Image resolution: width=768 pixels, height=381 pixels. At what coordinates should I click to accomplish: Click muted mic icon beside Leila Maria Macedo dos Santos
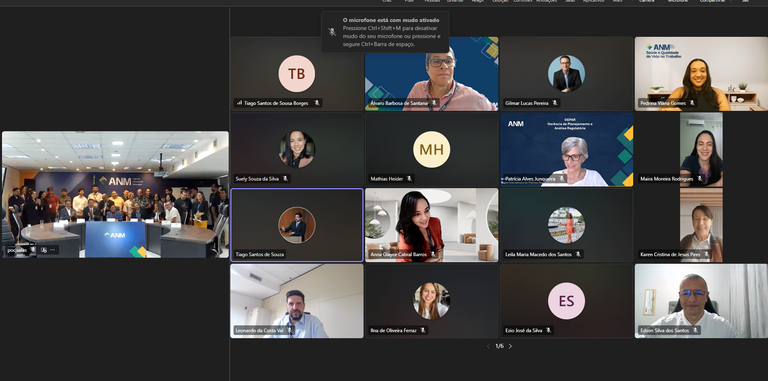click(578, 254)
